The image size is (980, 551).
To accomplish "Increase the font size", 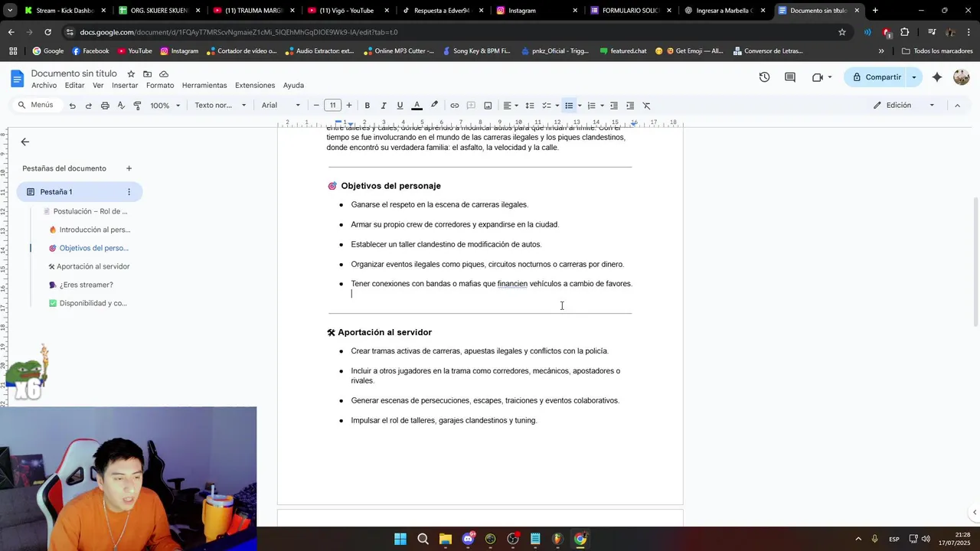I will point(349,106).
